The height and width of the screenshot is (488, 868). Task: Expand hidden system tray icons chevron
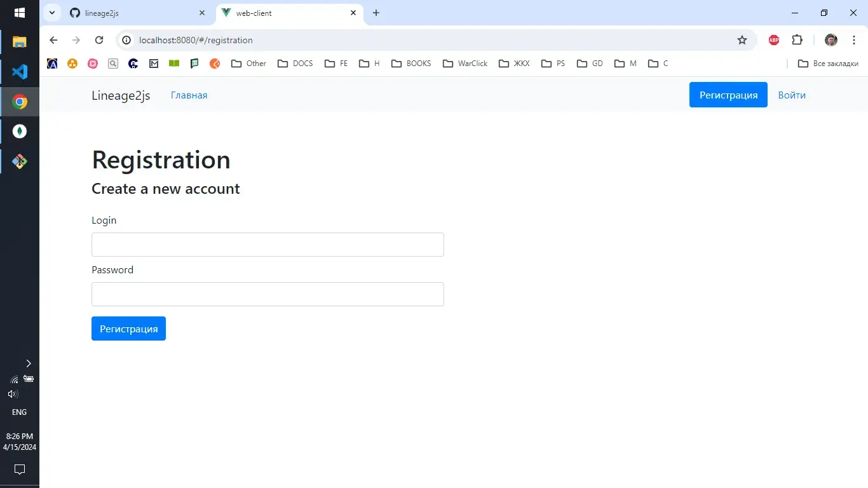pyautogui.click(x=28, y=363)
